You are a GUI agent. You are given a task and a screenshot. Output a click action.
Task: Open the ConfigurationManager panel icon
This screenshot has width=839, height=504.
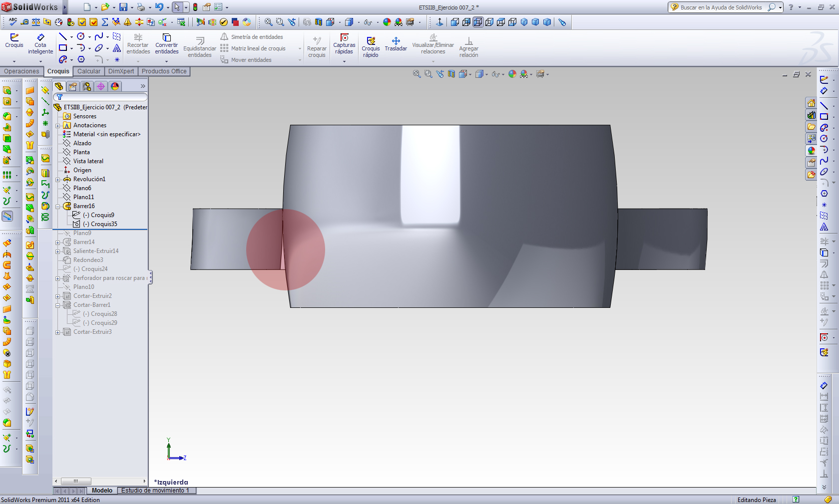click(x=87, y=86)
